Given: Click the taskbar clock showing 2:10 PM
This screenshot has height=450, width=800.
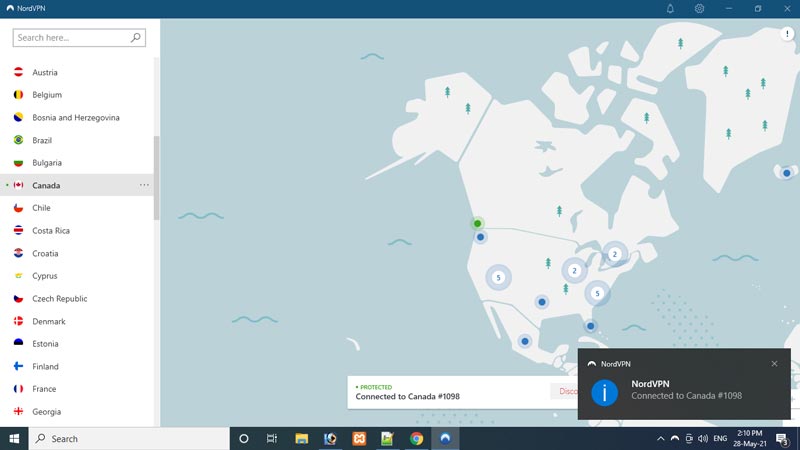Looking at the screenshot, I should 750,439.
